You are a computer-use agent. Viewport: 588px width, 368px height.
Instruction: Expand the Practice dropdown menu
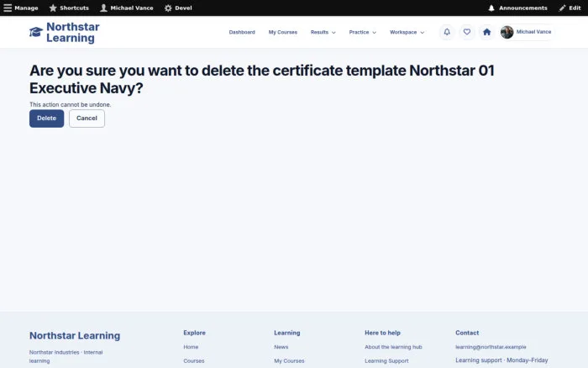362,32
